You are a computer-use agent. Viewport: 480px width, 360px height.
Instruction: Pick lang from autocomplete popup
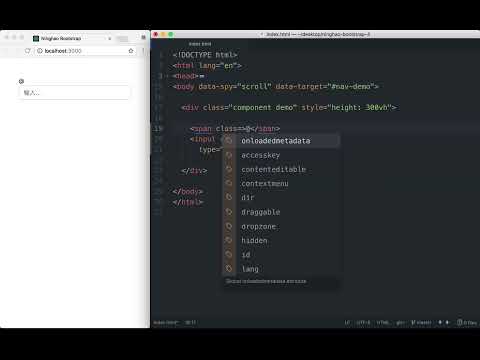coord(281,269)
